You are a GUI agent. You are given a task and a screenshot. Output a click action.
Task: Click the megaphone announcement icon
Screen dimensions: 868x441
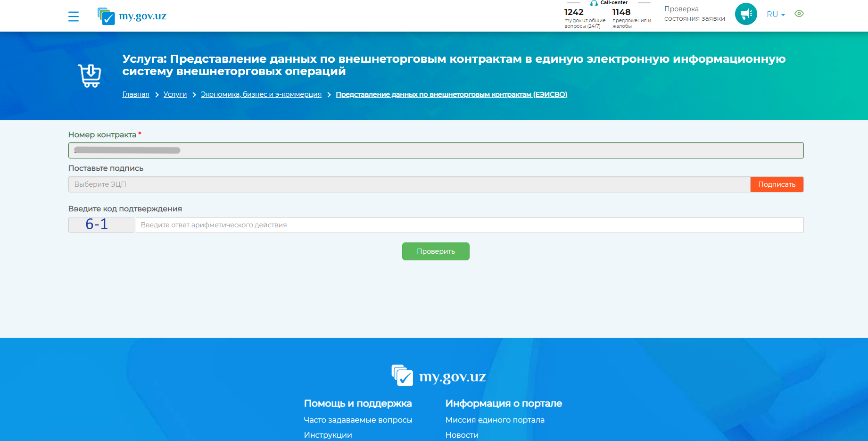point(745,14)
